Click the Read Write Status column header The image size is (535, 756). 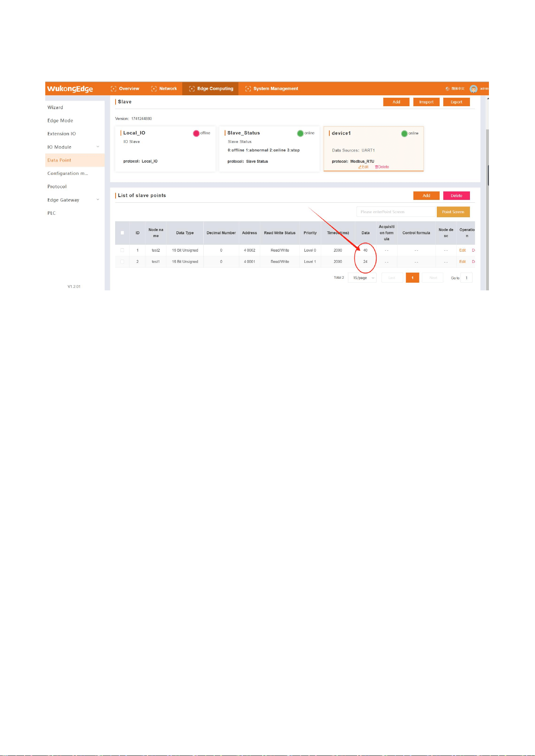[x=280, y=233]
